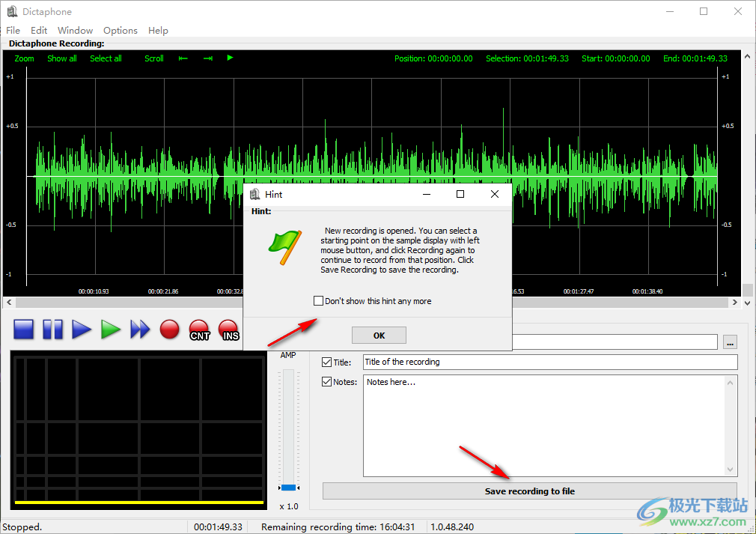This screenshot has height=534, width=756.
Task: Enable "Don't show this hint any more"
Action: coord(319,301)
